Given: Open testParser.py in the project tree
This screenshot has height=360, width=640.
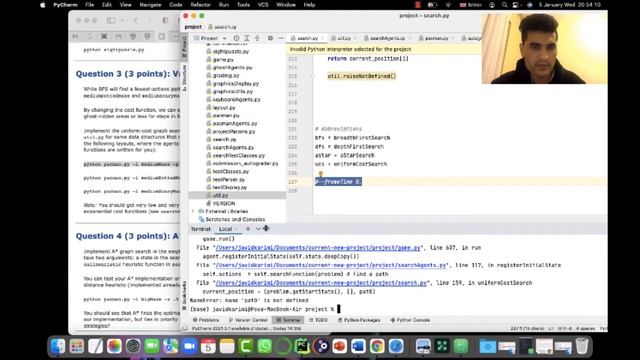Looking at the screenshot, I should coord(229,179).
